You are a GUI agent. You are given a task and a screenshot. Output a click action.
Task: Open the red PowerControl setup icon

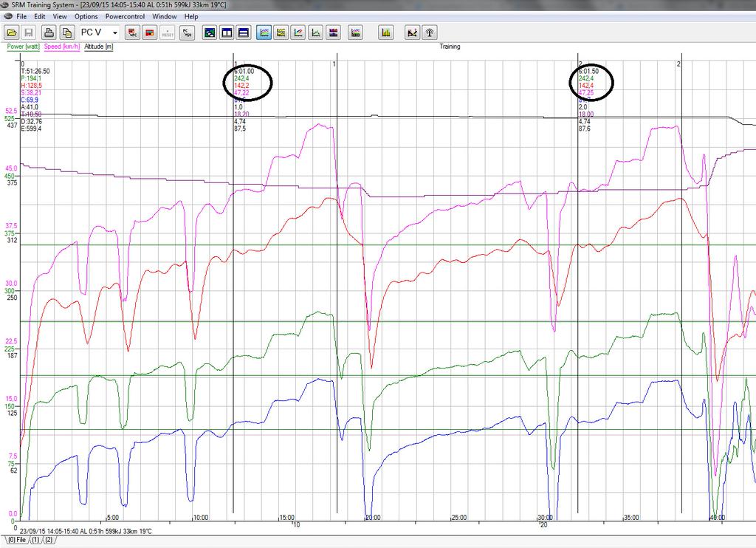(149, 32)
